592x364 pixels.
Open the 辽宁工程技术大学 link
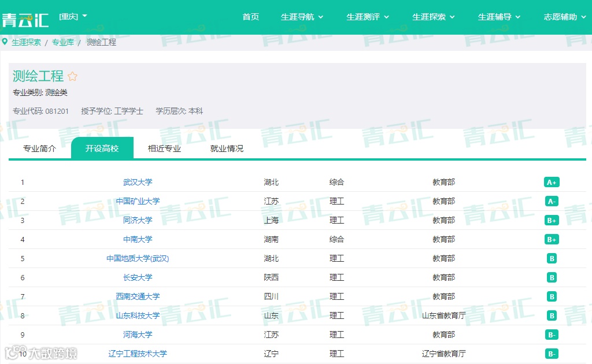[138, 354]
